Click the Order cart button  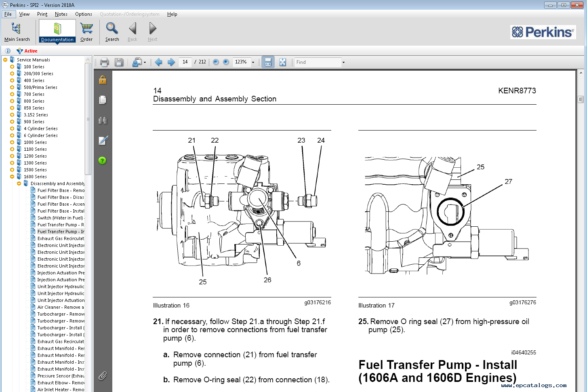(x=86, y=32)
